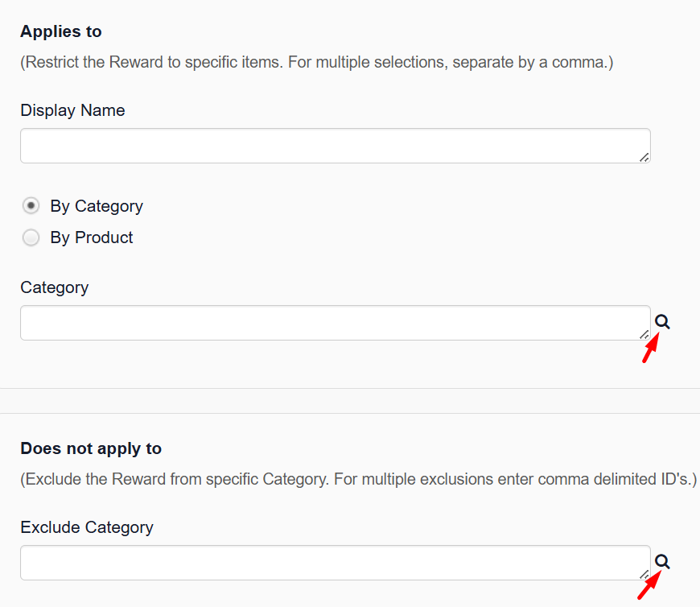Click the Exclude Category field resize handle
Screen dimensions: 700x607
(x=644, y=574)
